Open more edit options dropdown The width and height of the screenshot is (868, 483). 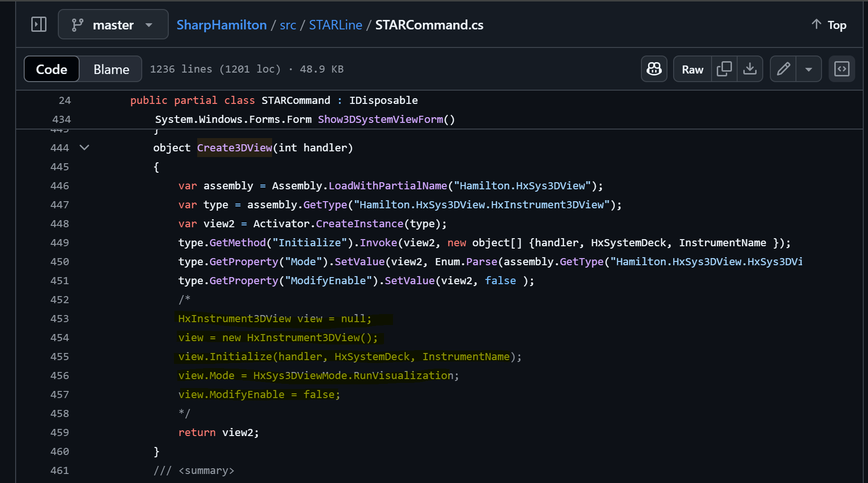809,69
